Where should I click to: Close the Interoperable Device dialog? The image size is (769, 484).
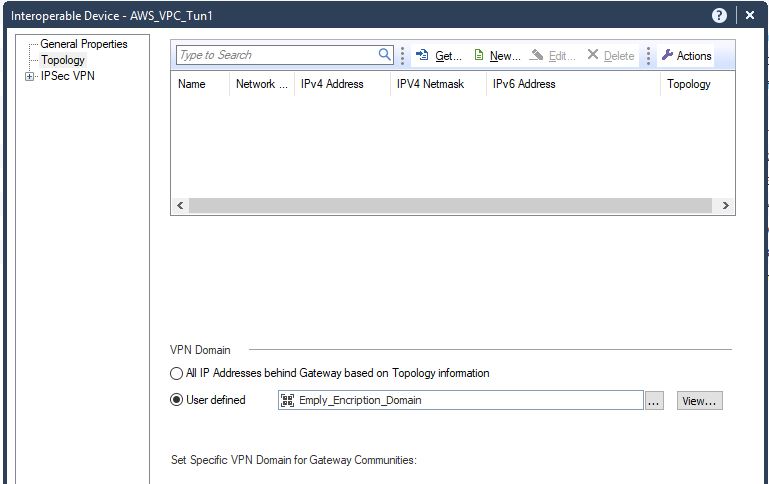750,16
